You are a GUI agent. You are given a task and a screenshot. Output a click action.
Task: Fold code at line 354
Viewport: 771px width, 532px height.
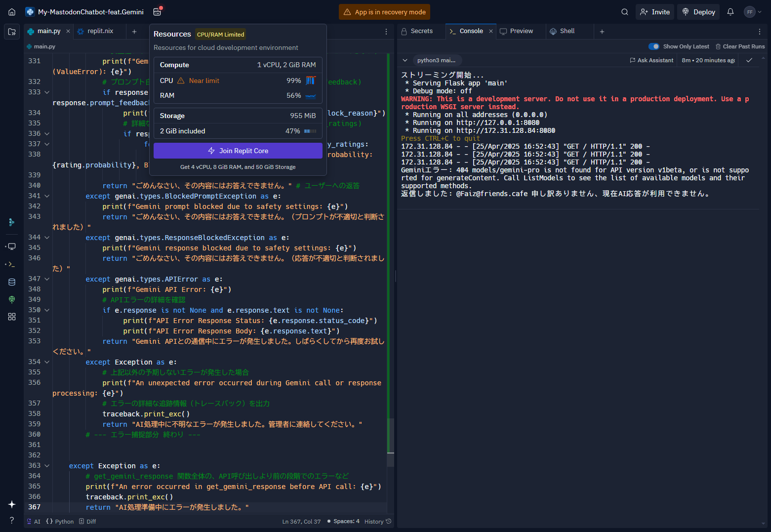47,362
